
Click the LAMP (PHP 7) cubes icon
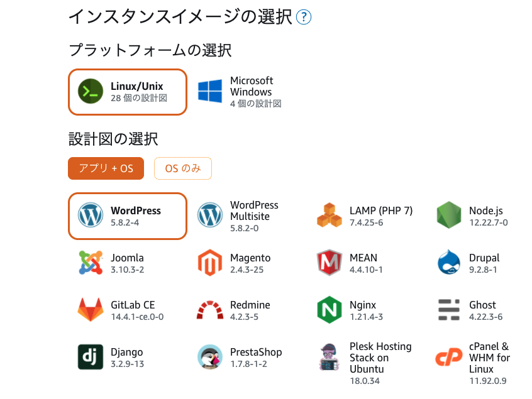coord(330,215)
